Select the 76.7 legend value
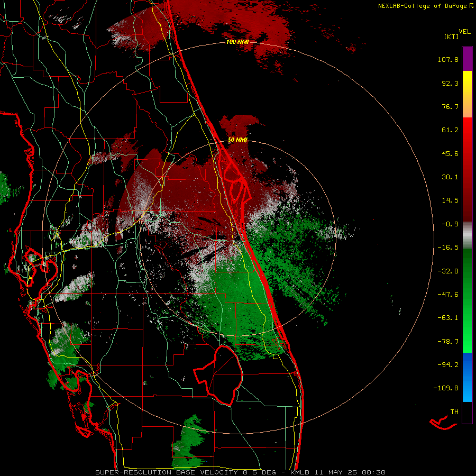 click(x=450, y=106)
